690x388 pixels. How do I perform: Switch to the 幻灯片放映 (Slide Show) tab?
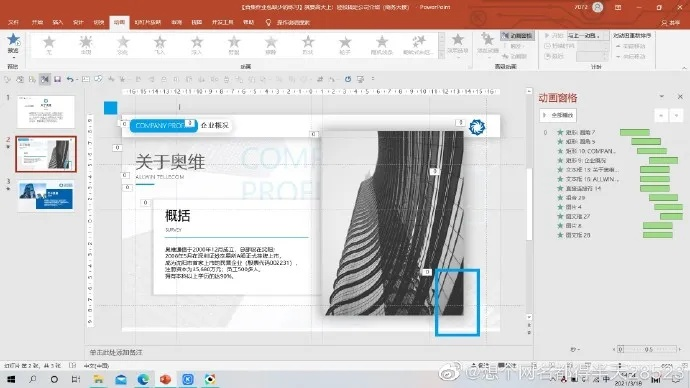coord(148,22)
